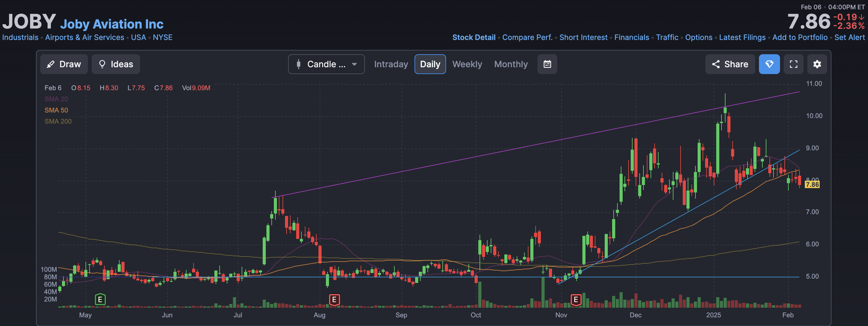Image resolution: width=868 pixels, height=326 pixels.
Task: Set a price alert
Action: (849, 37)
